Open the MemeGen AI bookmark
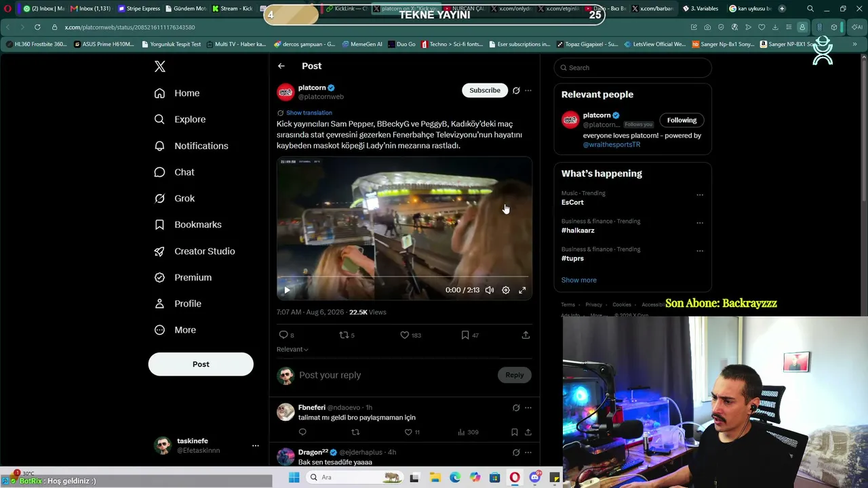This screenshot has width=868, height=488. point(362,44)
